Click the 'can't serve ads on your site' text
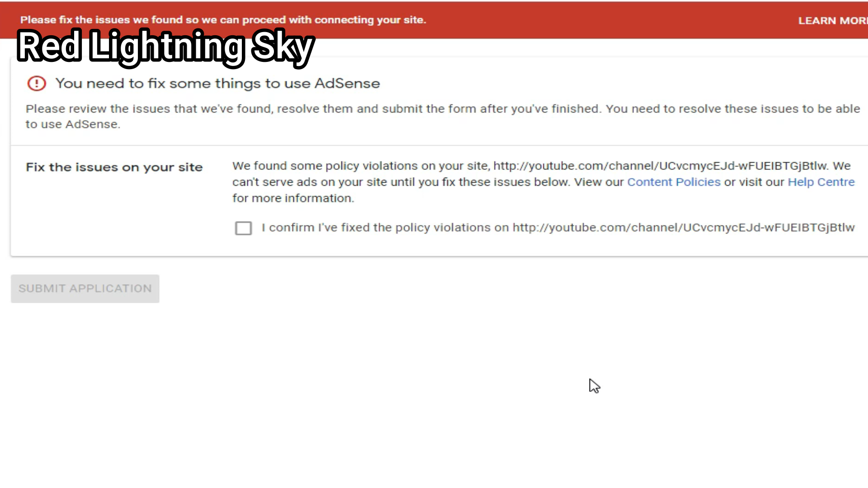 click(310, 182)
